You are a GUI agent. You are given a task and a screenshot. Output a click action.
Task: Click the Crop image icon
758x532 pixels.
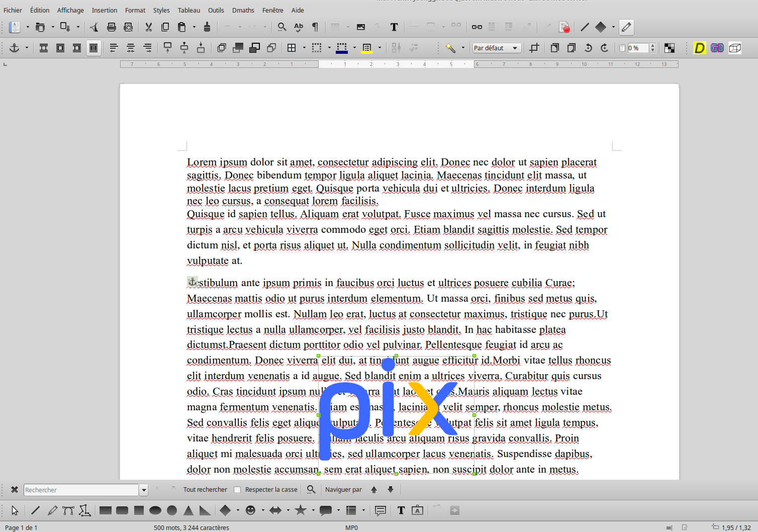pyautogui.click(x=534, y=48)
